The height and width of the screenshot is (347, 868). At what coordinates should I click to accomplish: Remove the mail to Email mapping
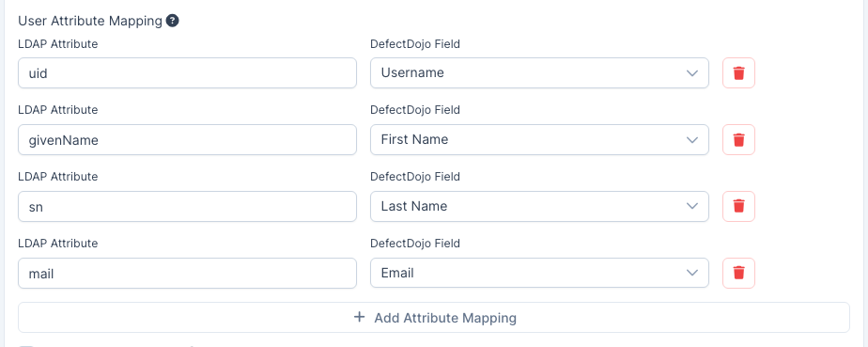[738, 273]
